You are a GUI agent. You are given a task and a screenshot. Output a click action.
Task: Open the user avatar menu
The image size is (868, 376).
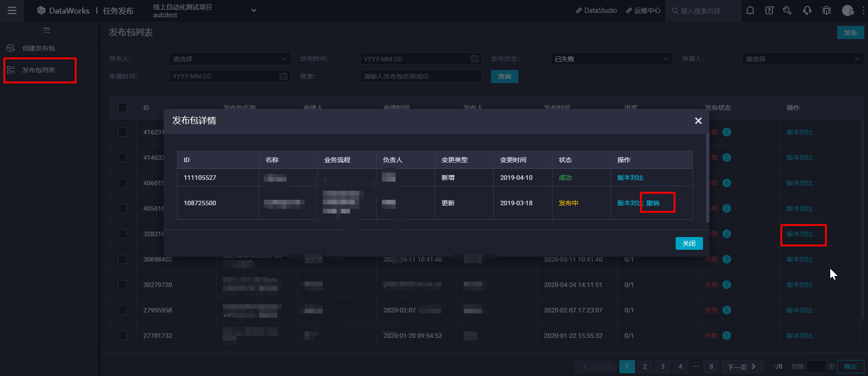[x=848, y=10]
